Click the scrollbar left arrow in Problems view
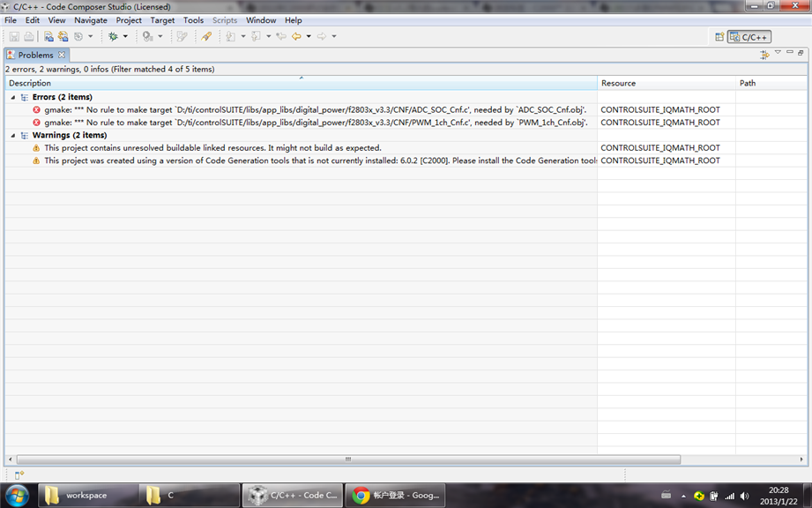This screenshot has width=812, height=508. pos(10,459)
